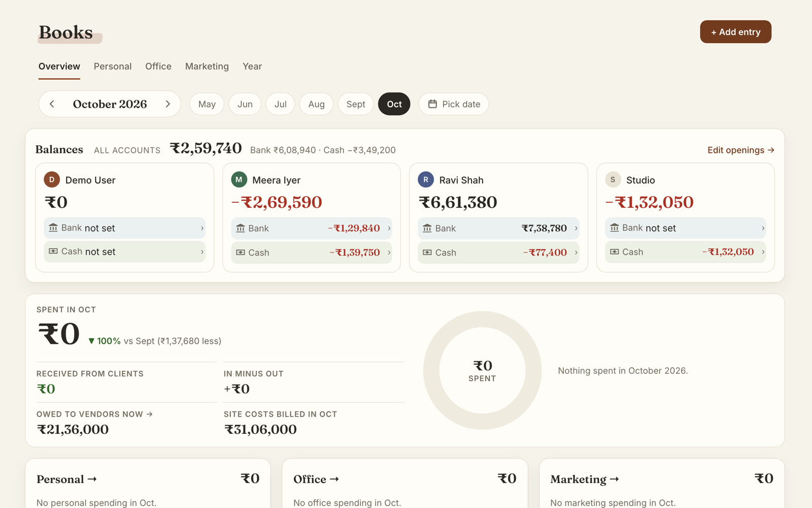Screen dimensions: 812x508
Task: Click Demo User's D avatar
Action: click(x=52, y=180)
